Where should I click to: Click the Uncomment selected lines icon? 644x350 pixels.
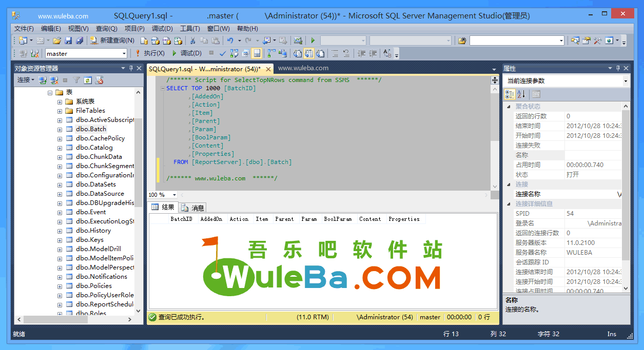[346, 53]
